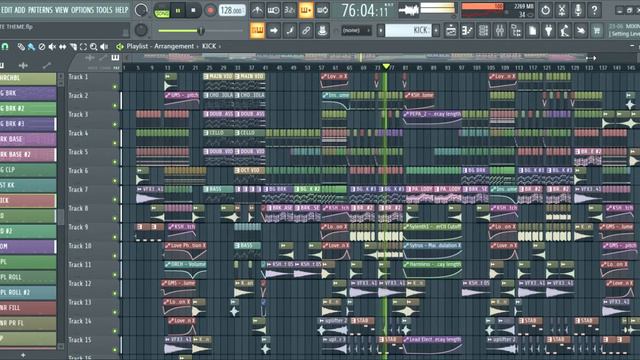Click the tempo tapper figure icon

tap(565, 30)
